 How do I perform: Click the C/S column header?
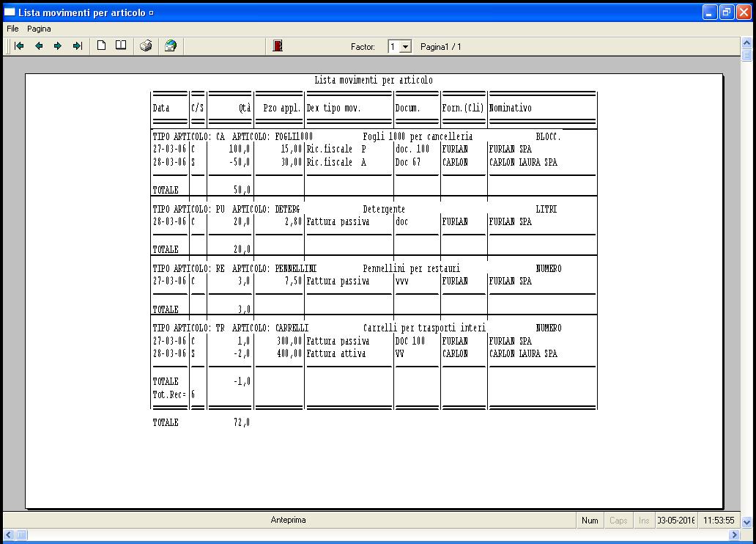coord(198,108)
